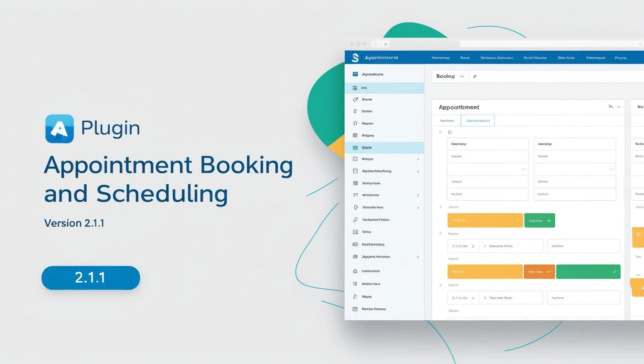Expand the lowest sidebar row that has an arrow
Screen dimensions: 644x364
point(384,257)
